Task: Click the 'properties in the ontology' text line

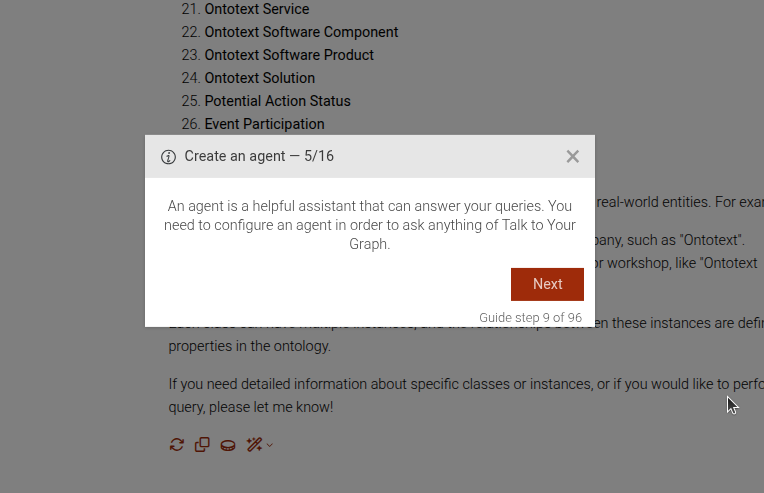Action: pos(249,346)
